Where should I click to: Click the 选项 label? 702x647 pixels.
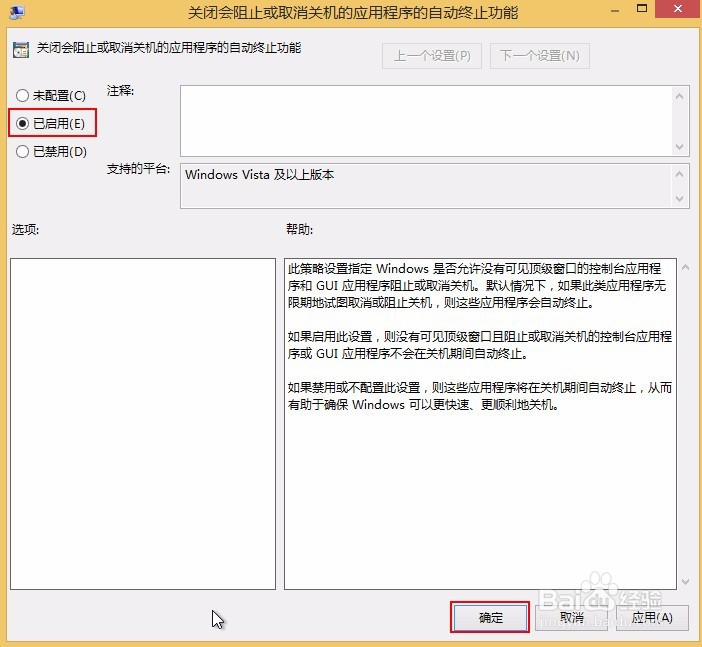(x=26, y=229)
